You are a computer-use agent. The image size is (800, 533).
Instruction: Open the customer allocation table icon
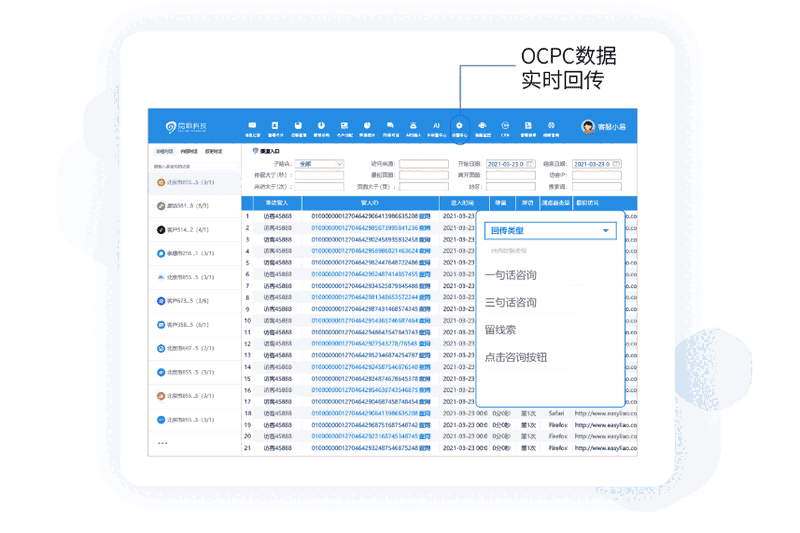click(344, 125)
